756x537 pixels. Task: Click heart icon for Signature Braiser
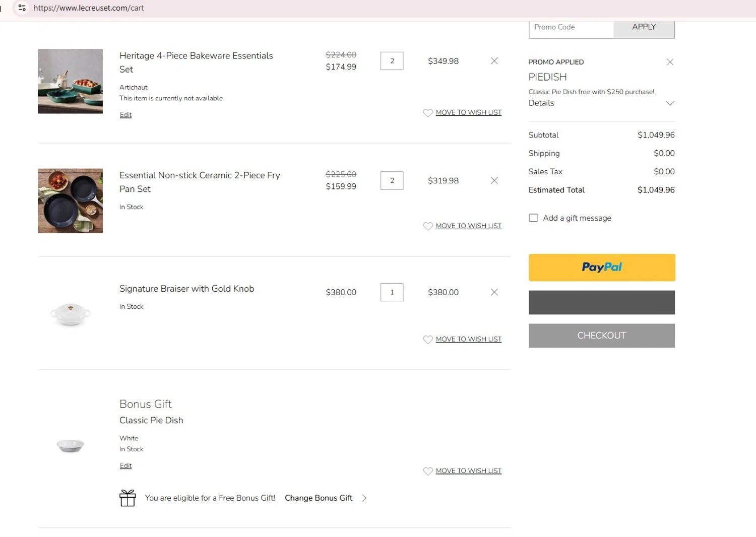click(428, 340)
